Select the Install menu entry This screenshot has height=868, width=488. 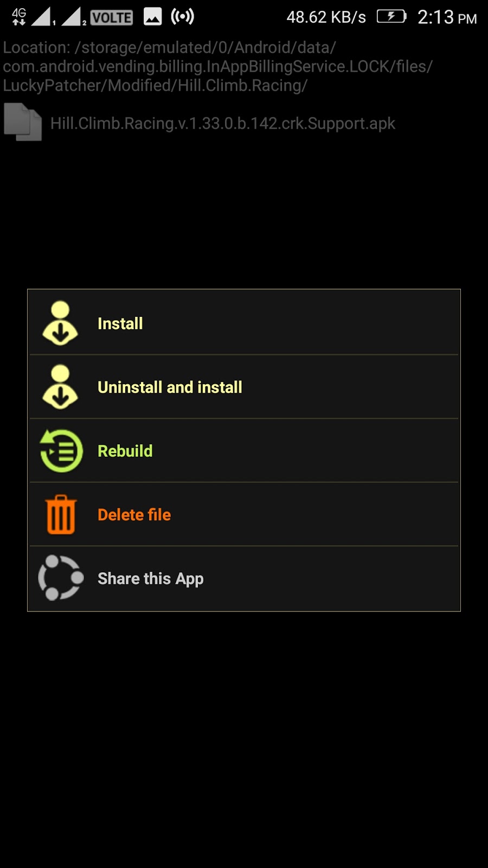pyautogui.click(x=244, y=323)
